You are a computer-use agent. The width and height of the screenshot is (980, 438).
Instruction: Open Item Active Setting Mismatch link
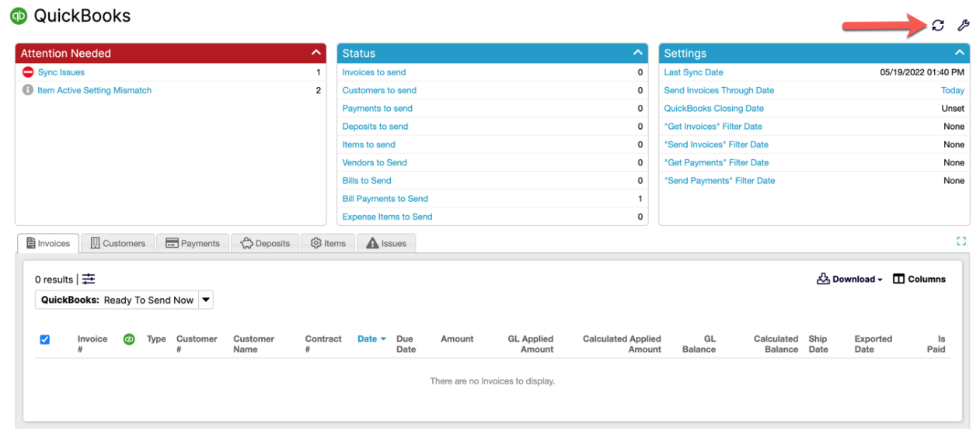(95, 90)
